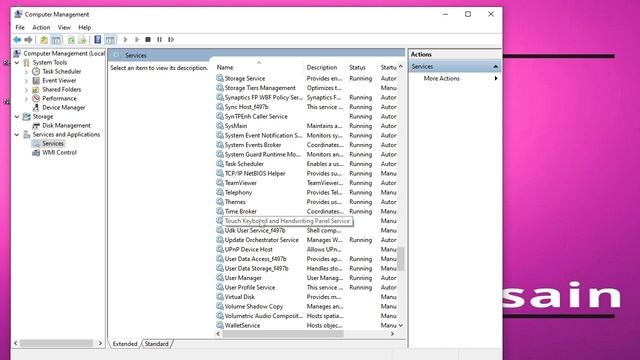
Task: Select the Volume Shadow Copy service
Action: coord(306,306)
